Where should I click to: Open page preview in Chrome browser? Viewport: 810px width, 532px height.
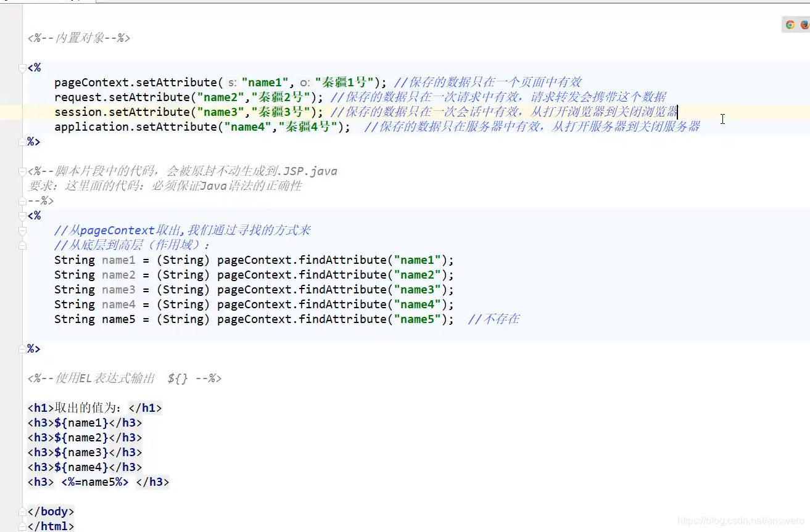click(x=790, y=25)
